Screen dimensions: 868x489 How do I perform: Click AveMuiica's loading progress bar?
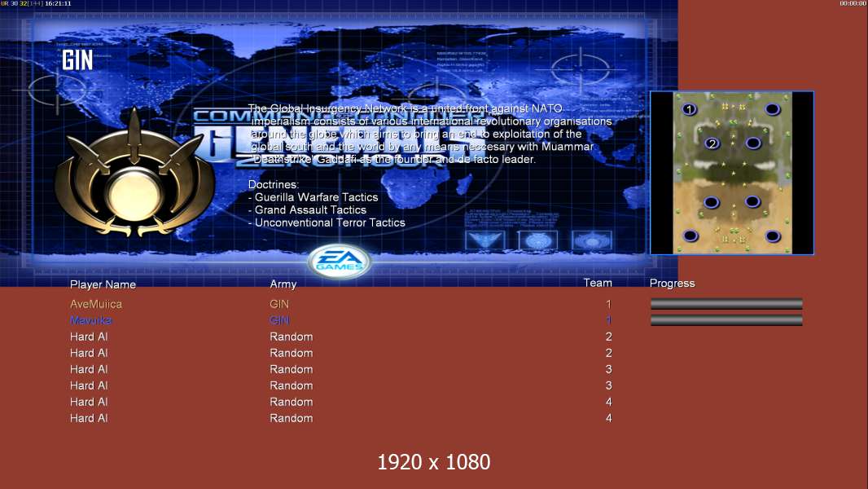(726, 303)
